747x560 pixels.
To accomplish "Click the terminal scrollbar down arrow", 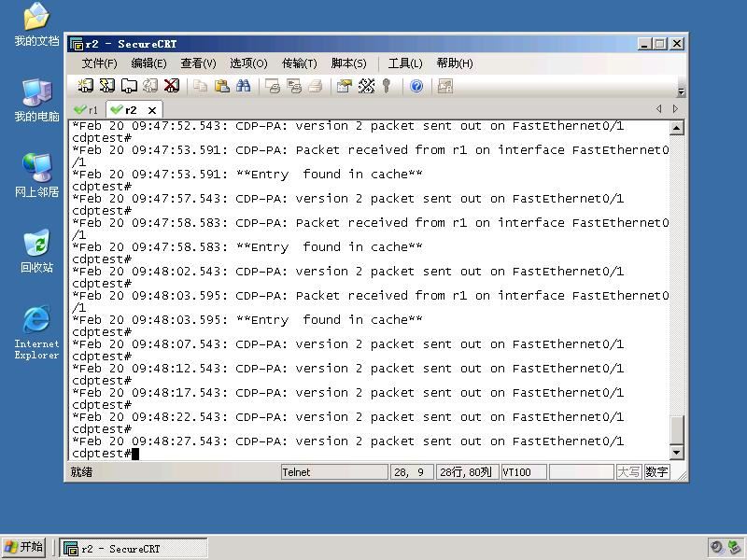I will [x=677, y=452].
